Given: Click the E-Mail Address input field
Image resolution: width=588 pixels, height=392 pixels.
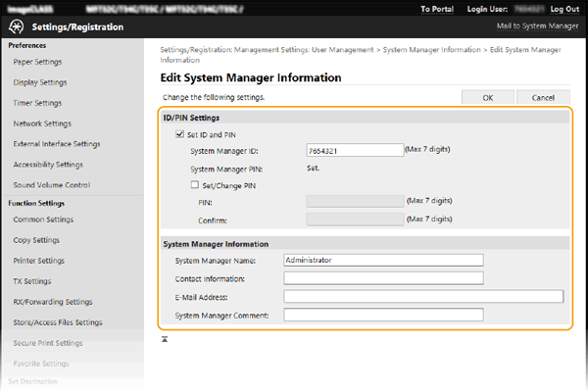Looking at the screenshot, I should tap(423, 296).
